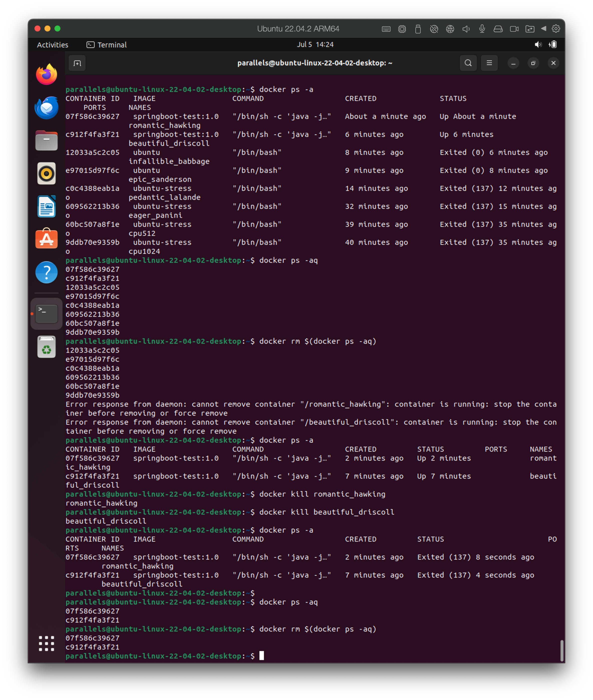Click the camera icon in Parallels title bar
This screenshot has width=593, height=700.
tap(514, 29)
